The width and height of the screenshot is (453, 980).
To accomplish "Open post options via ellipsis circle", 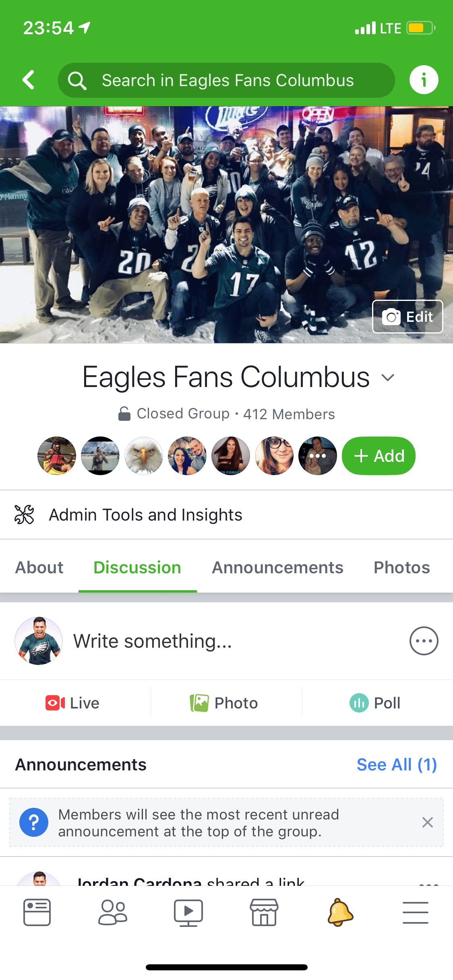I will tap(424, 641).
